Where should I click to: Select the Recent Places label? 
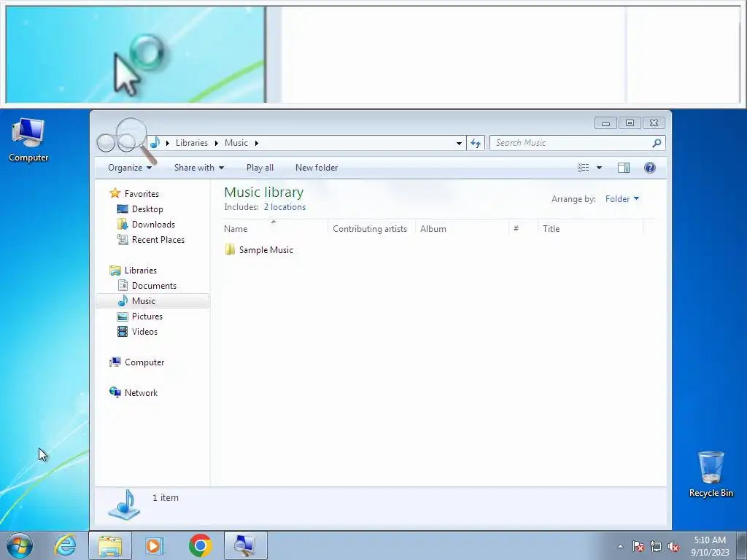(x=158, y=239)
